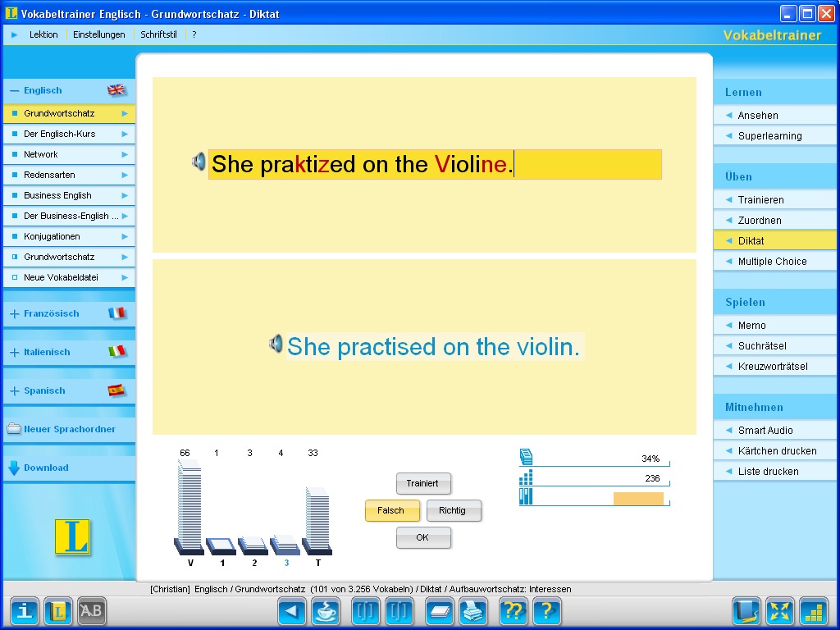Open statistics with the bar chart icon

point(814,610)
